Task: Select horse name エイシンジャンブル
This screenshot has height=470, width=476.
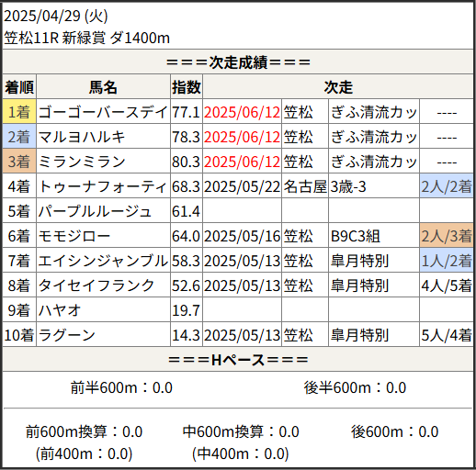Action: 103,260
